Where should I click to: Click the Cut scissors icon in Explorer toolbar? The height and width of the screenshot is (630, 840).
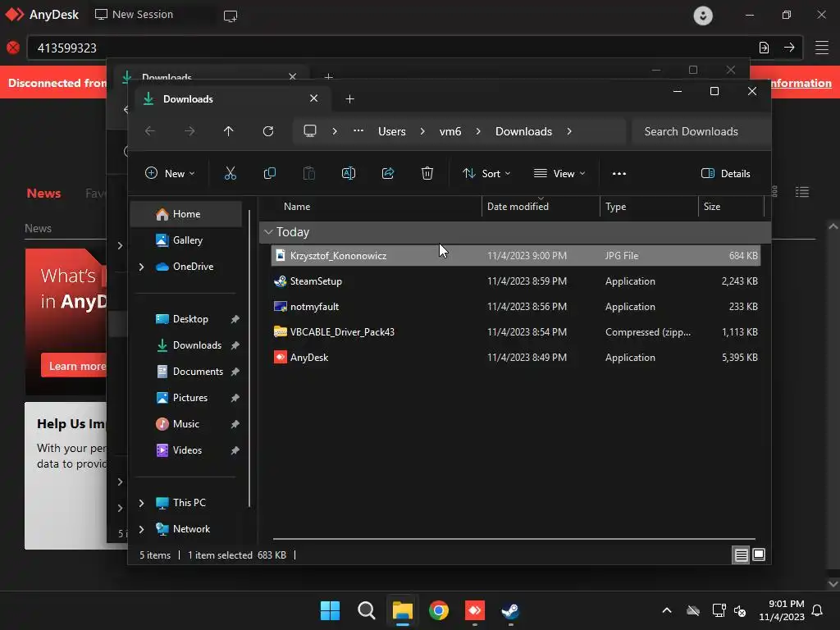[230, 174]
